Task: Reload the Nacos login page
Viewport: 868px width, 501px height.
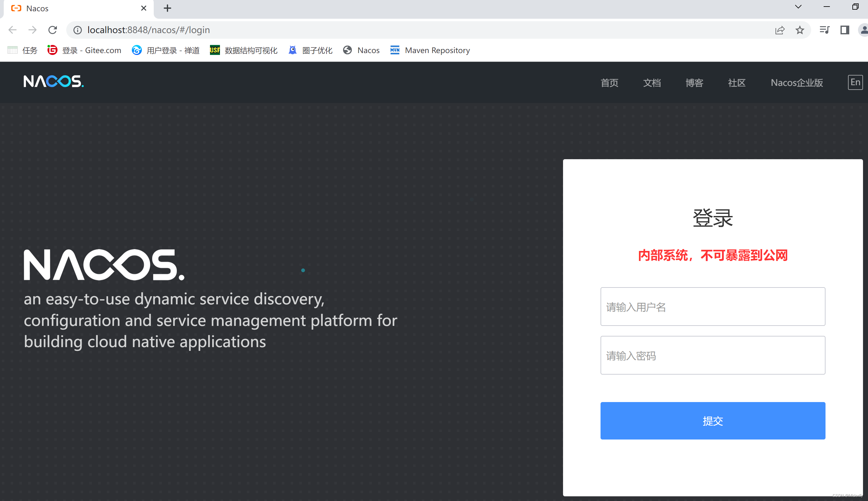Action: point(52,30)
